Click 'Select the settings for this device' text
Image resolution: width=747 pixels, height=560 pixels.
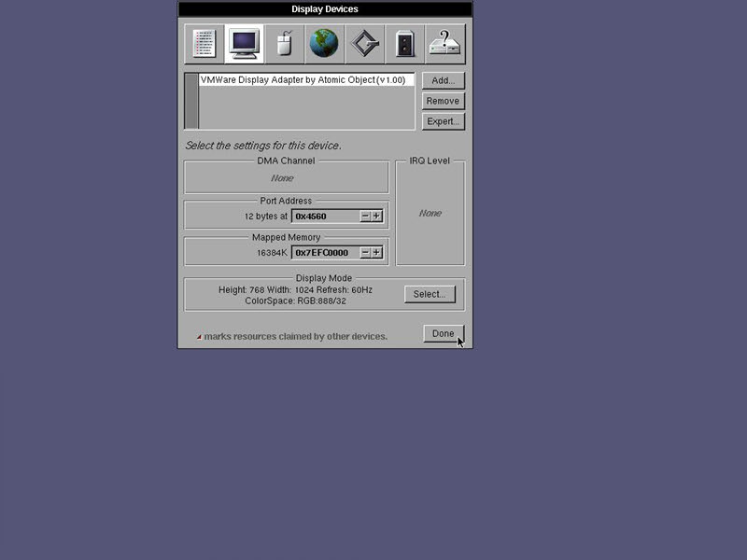(x=263, y=146)
